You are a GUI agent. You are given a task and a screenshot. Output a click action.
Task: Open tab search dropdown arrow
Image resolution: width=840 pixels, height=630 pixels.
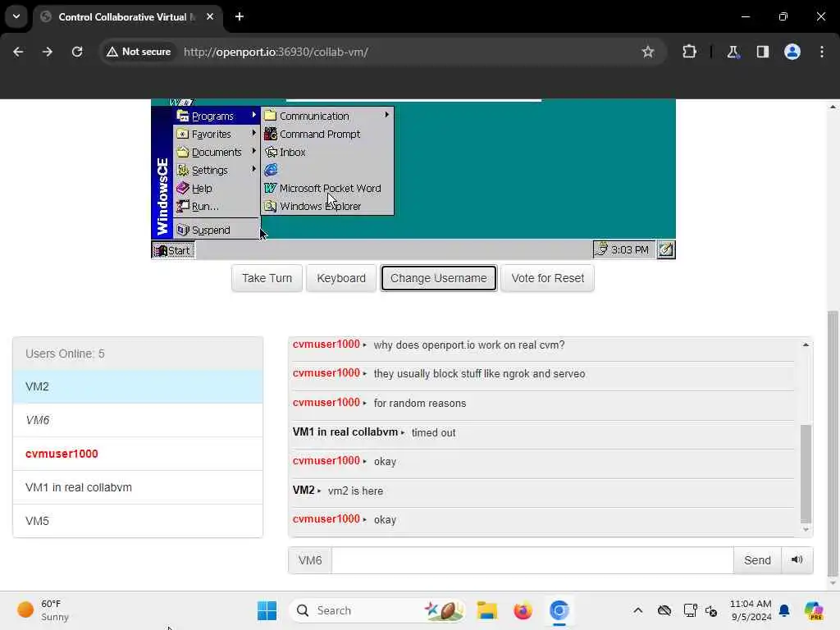[16, 16]
